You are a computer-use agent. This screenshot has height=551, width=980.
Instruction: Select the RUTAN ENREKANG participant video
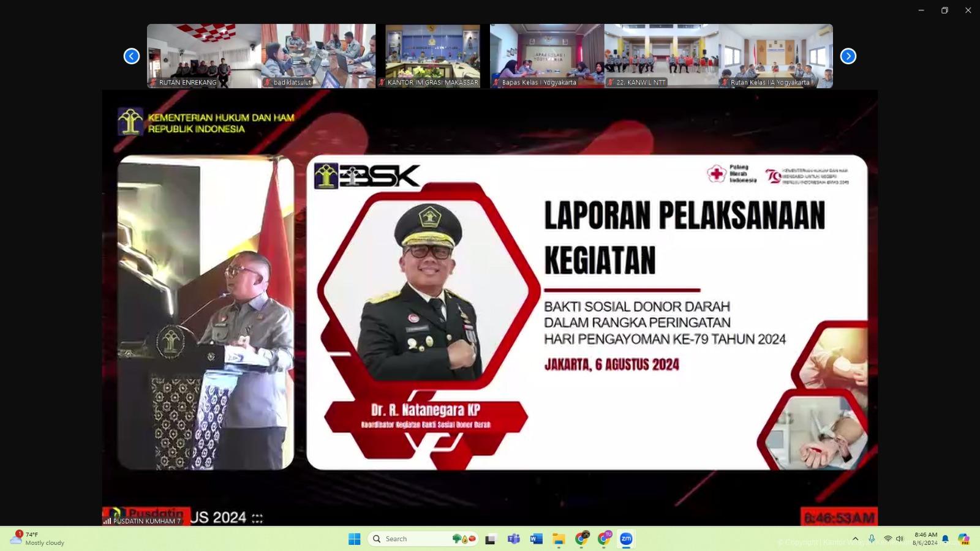(x=204, y=56)
